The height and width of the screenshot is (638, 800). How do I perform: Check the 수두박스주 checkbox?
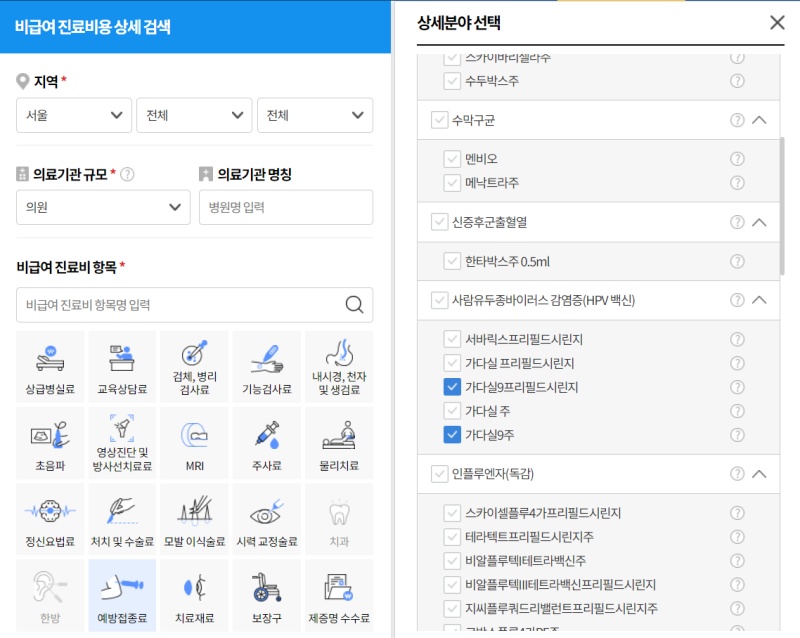coord(452,81)
